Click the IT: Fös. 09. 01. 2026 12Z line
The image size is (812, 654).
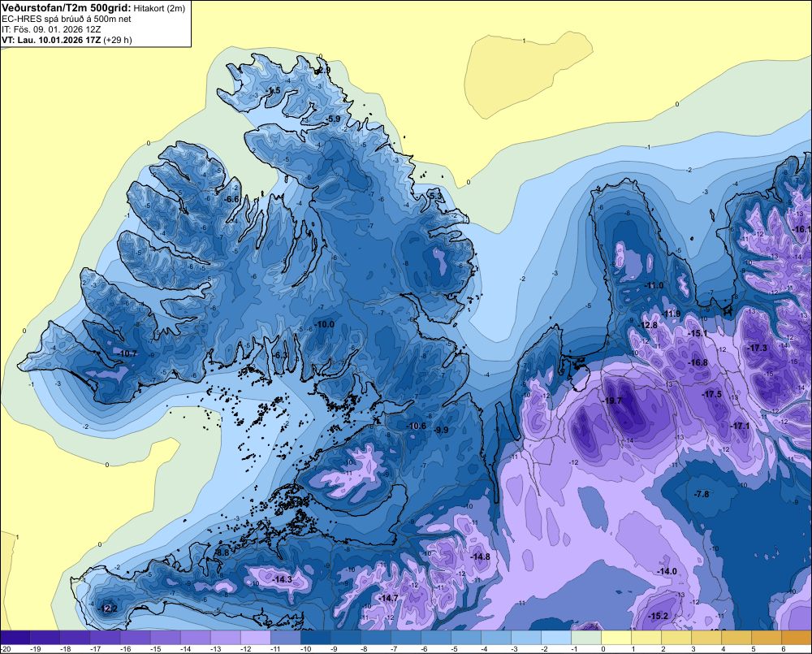coord(52,29)
